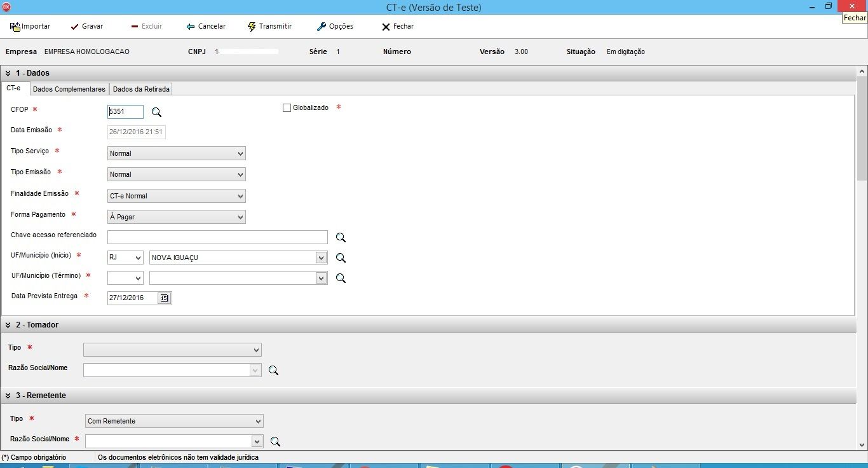This screenshot has width=868, height=468.
Task: Open the Término município dropdown
Action: [x=238, y=278]
